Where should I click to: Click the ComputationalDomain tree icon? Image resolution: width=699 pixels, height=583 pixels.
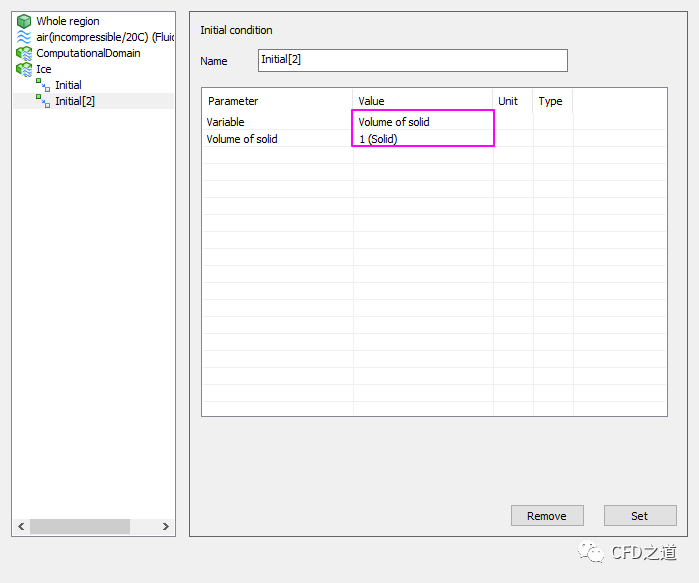(24, 53)
